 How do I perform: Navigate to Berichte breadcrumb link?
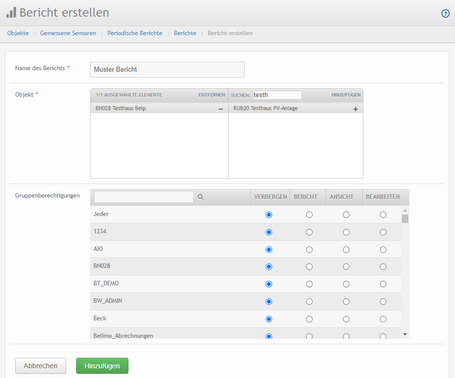185,33
